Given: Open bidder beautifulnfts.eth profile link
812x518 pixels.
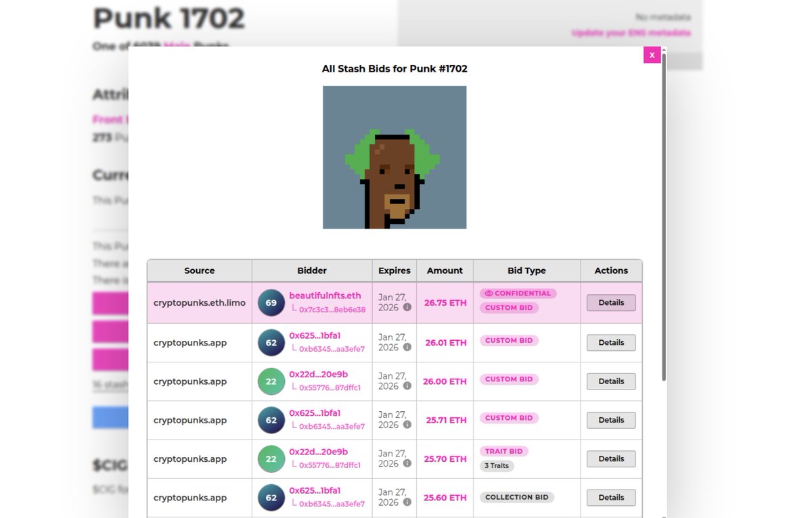Looking at the screenshot, I should point(325,296).
